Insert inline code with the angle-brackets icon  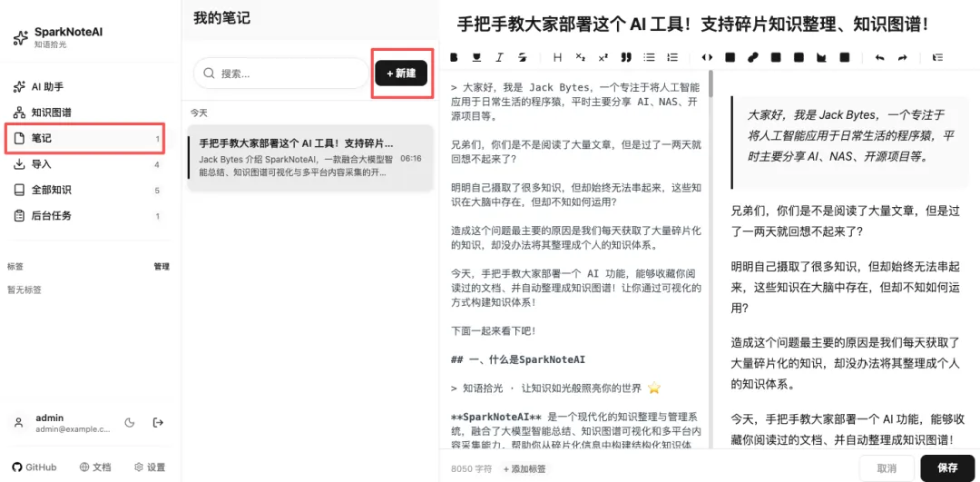tap(707, 57)
